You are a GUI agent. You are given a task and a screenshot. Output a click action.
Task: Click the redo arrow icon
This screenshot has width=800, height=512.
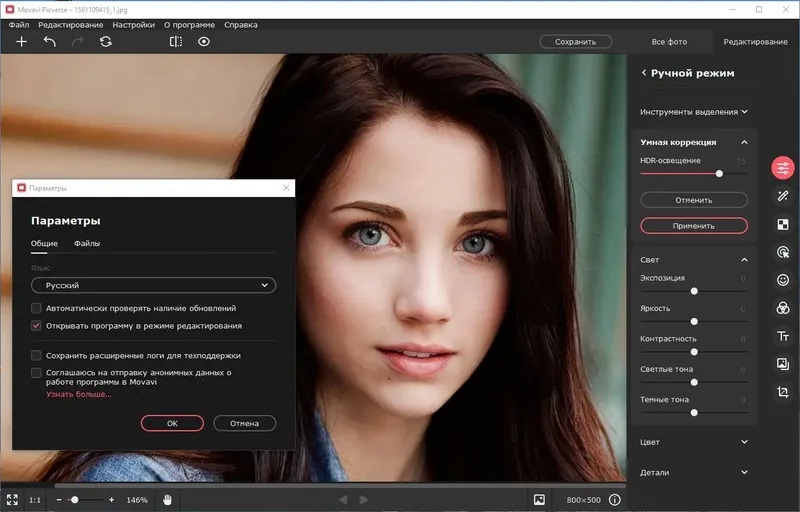(x=78, y=42)
